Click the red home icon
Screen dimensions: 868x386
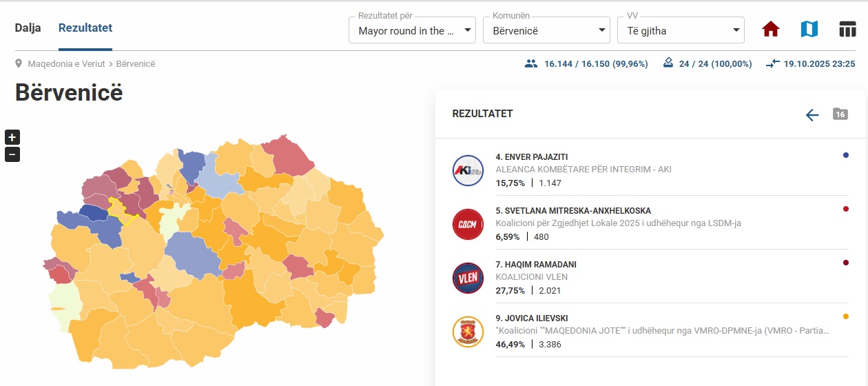coord(770,30)
